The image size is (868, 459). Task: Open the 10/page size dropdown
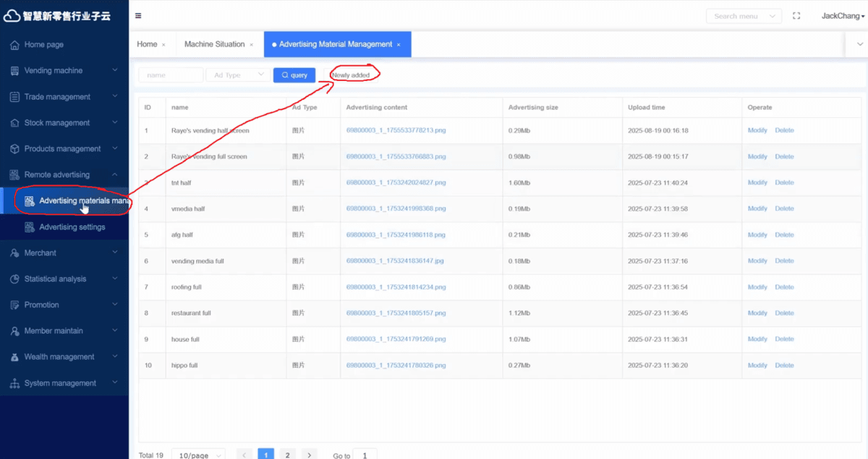click(x=200, y=455)
